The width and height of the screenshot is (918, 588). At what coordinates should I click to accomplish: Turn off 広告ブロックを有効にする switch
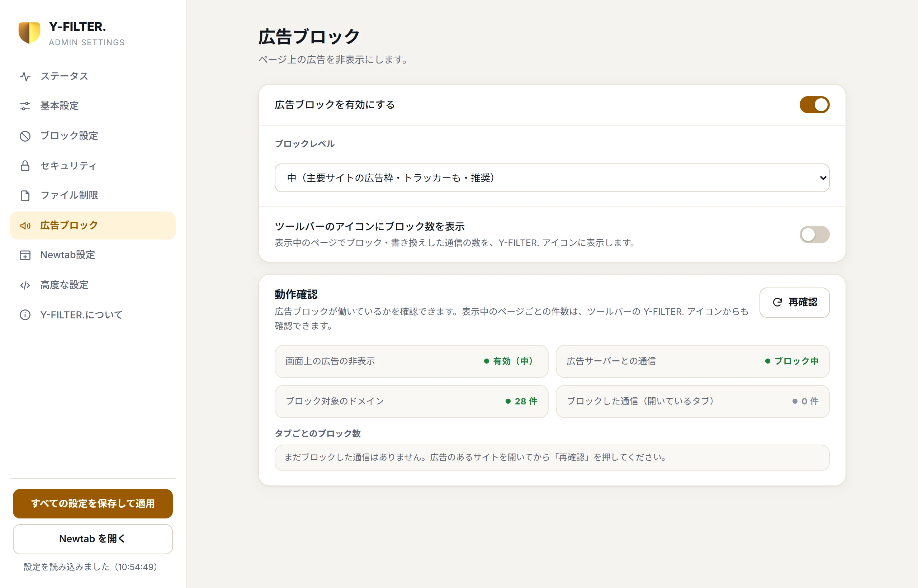tap(814, 105)
